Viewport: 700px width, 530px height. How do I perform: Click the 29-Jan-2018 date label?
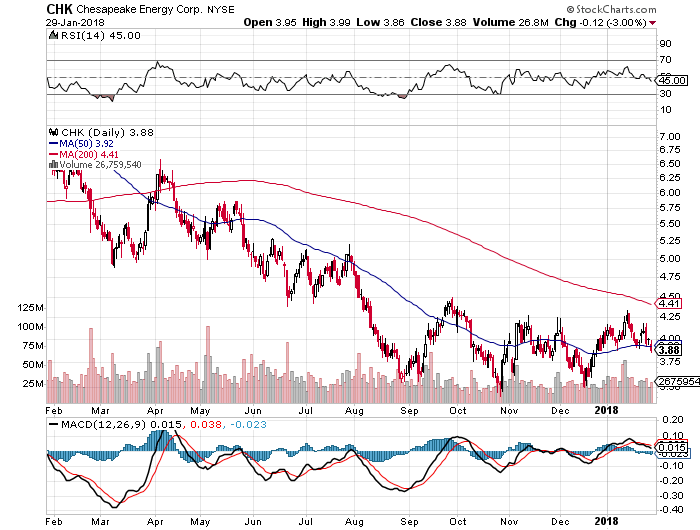click(x=75, y=22)
